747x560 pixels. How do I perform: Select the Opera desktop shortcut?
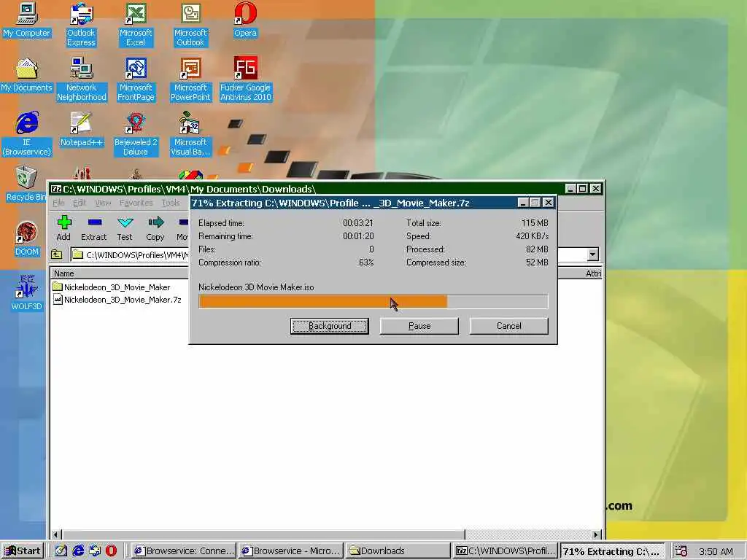pos(245,20)
